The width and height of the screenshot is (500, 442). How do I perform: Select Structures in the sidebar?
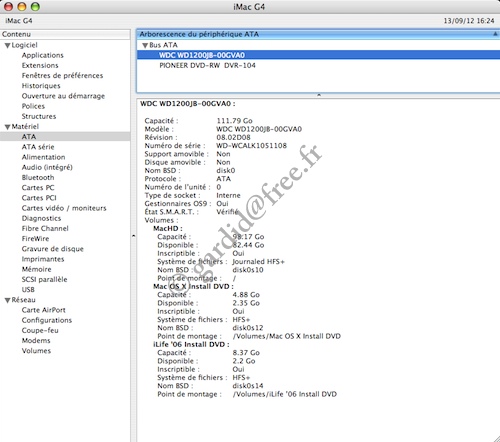[39, 116]
